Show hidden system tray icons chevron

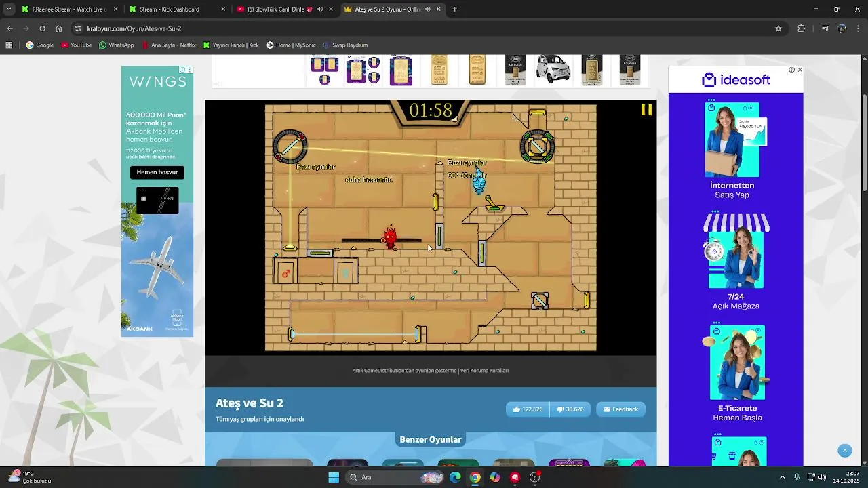point(782,477)
